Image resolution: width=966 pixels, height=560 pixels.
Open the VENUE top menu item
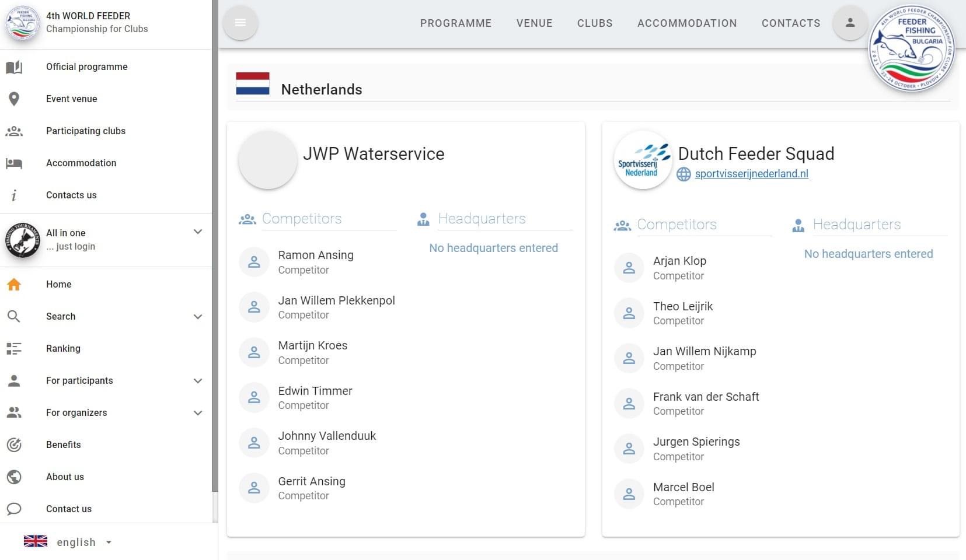[535, 23]
